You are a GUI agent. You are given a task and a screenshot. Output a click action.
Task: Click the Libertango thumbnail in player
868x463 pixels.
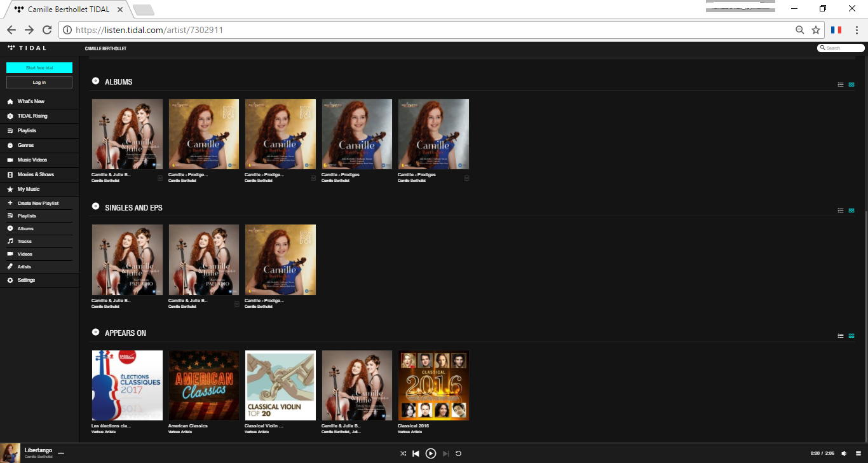(10, 453)
